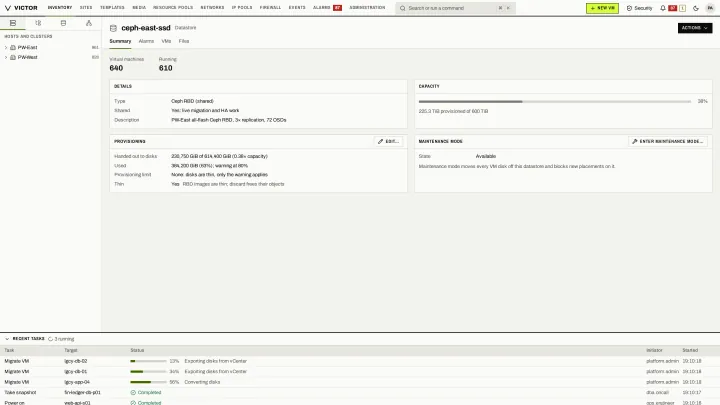Click the Running count 610
The height and width of the screenshot is (405, 720).
[166, 68]
